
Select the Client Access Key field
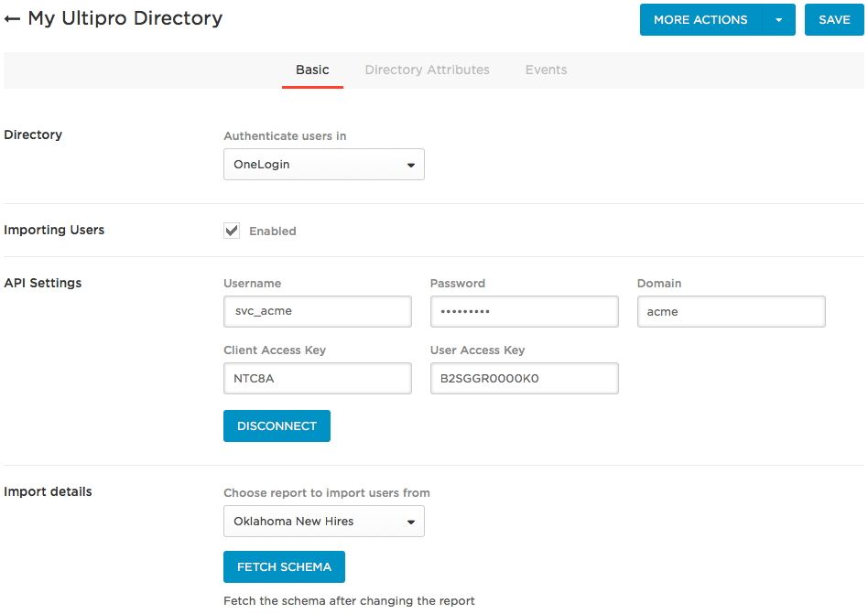tap(318, 378)
